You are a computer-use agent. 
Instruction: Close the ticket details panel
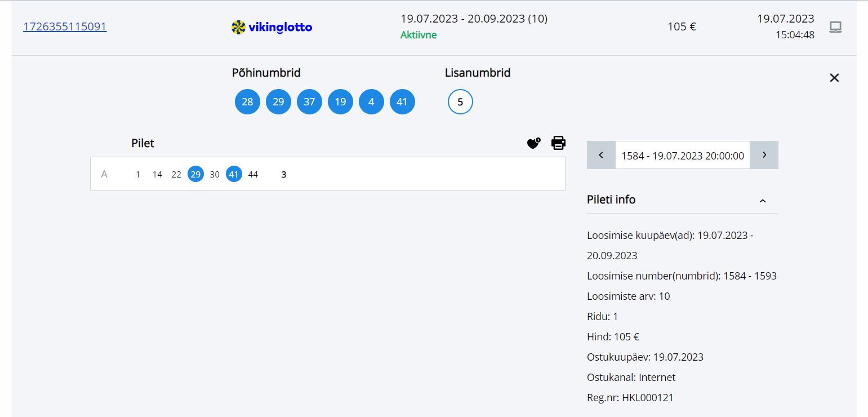click(834, 78)
